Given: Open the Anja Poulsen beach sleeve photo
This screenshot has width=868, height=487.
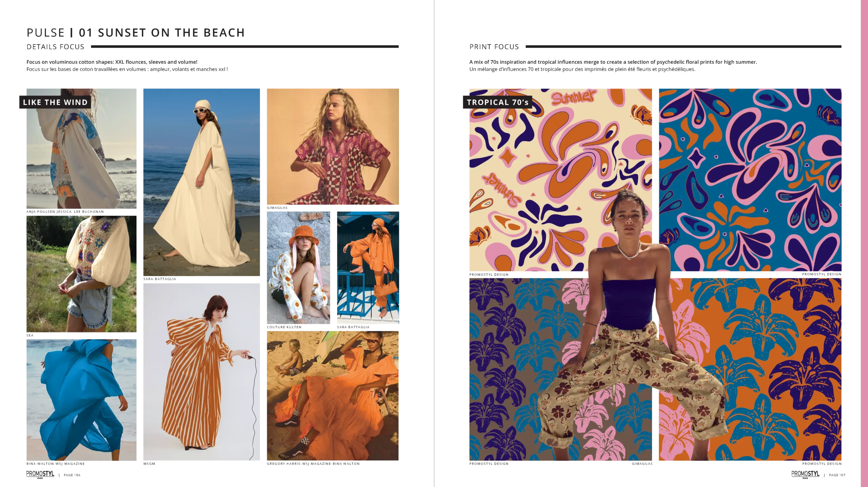Looking at the screenshot, I should pyautogui.click(x=81, y=148).
